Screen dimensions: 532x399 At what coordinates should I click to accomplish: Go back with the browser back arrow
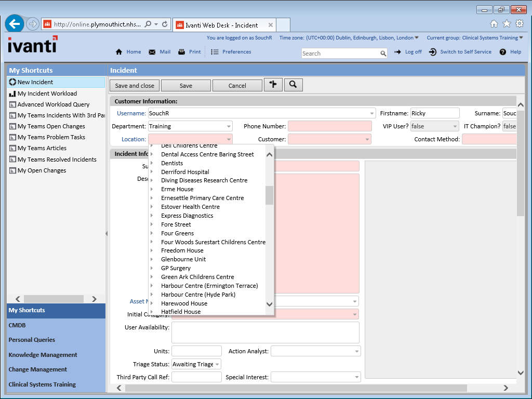(x=14, y=24)
